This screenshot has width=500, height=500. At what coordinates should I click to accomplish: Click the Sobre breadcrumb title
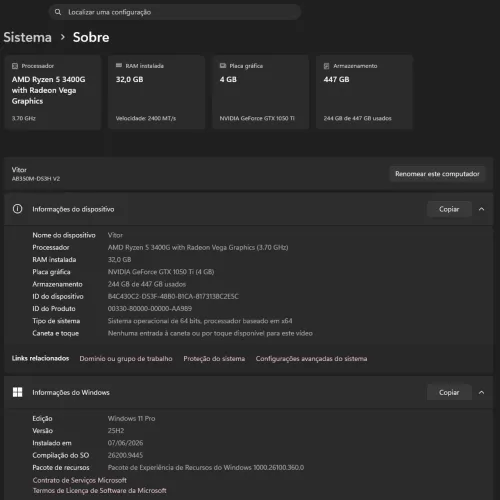pyautogui.click(x=91, y=37)
